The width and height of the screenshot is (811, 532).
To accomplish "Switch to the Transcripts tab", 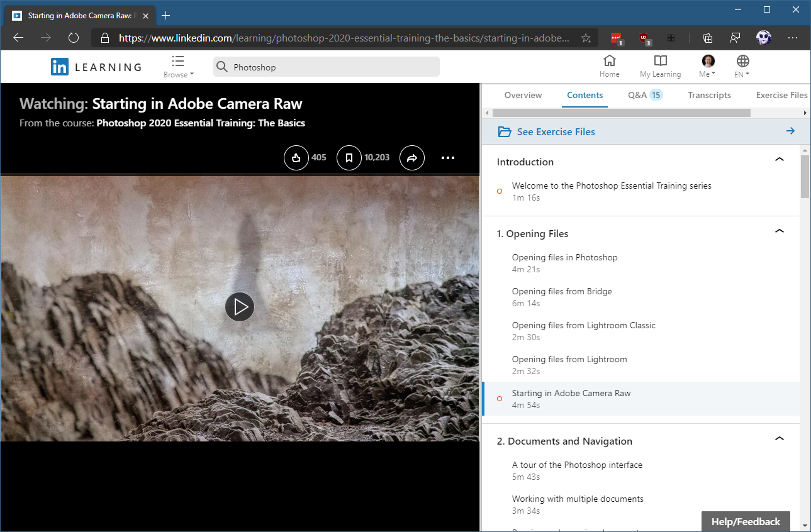I will tap(709, 95).
